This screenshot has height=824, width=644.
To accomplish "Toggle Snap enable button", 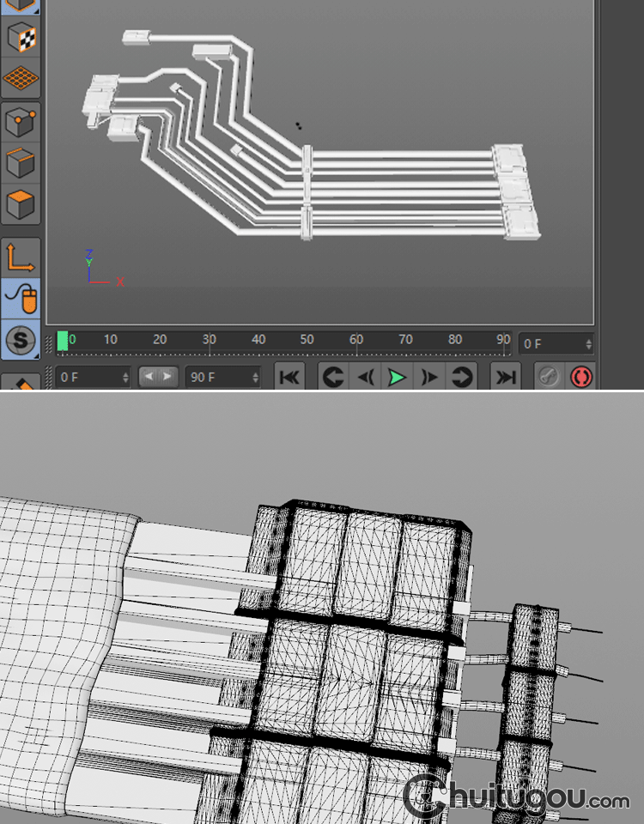I will tap(21, 340).
